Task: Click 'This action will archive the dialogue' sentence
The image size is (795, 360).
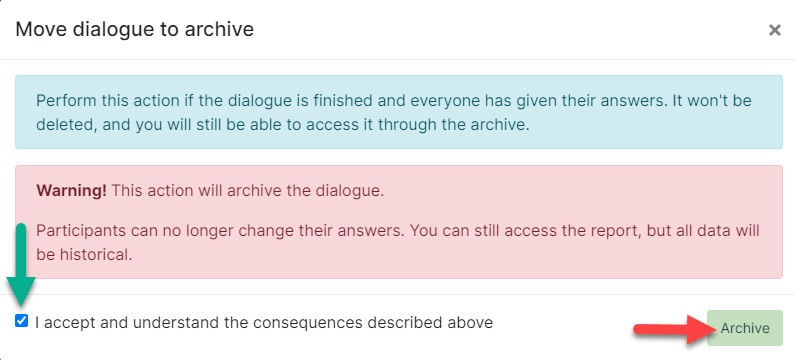Action: pyautogui.click(x=247, y=191)
